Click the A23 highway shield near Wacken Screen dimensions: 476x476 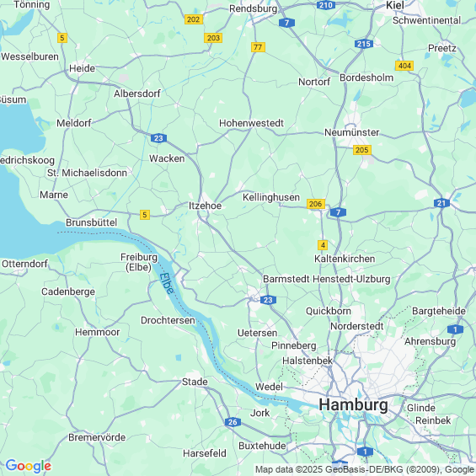(x=158, y=138)
